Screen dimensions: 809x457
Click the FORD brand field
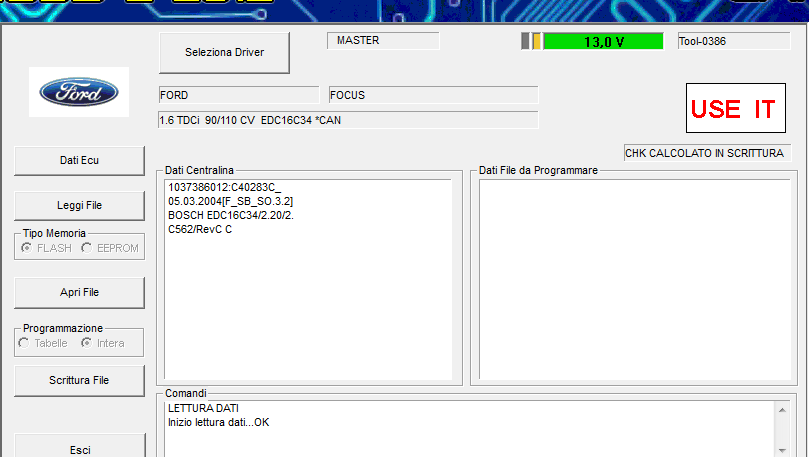coord(239,95)
